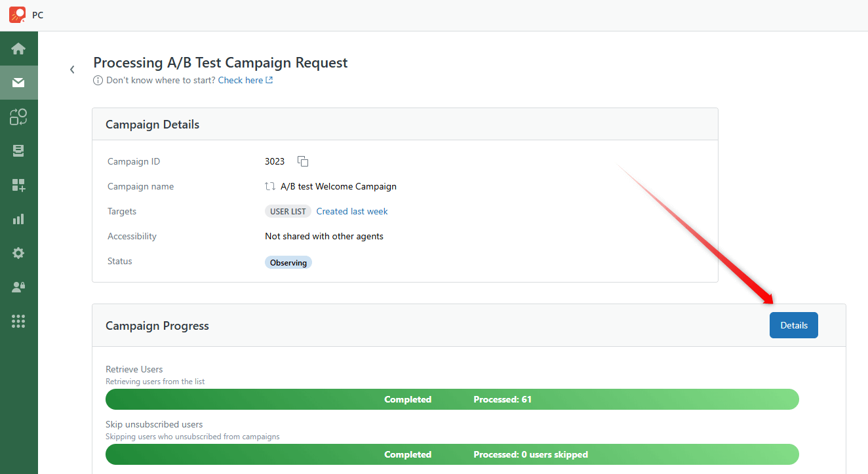Click the Retrieve Users progress bar
868x474 pixels.
(452, 399)
